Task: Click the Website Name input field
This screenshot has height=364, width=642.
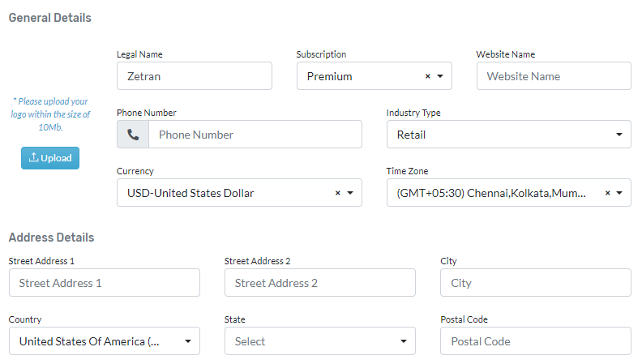Action: click(554, 76)
